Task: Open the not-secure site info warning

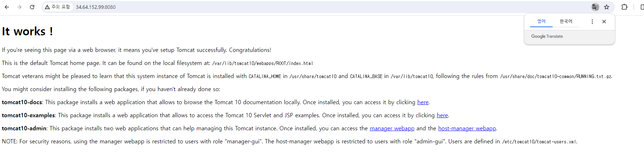Action: [57, 7]
